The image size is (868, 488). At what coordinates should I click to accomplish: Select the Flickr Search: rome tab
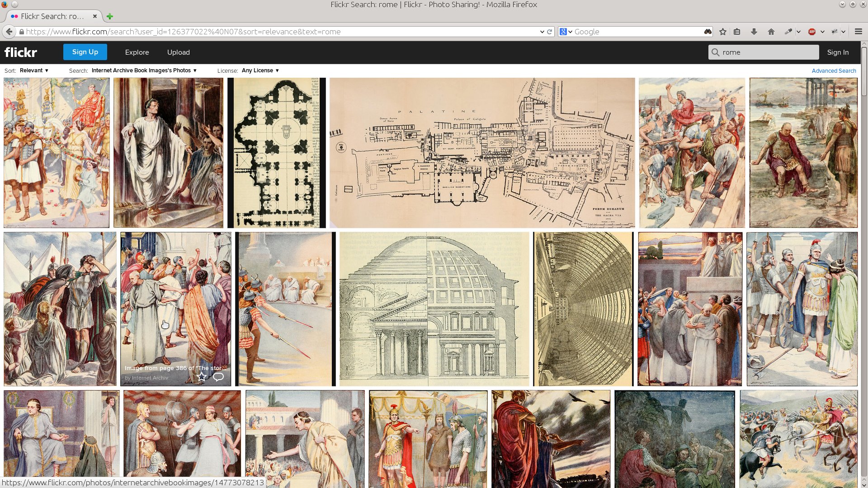coord(54,16)
